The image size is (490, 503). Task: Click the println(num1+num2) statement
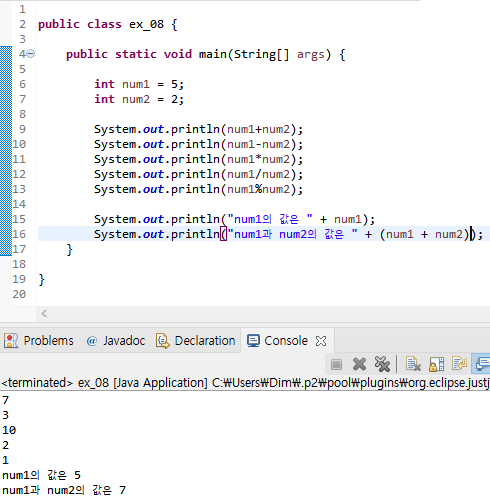[198, 129]
